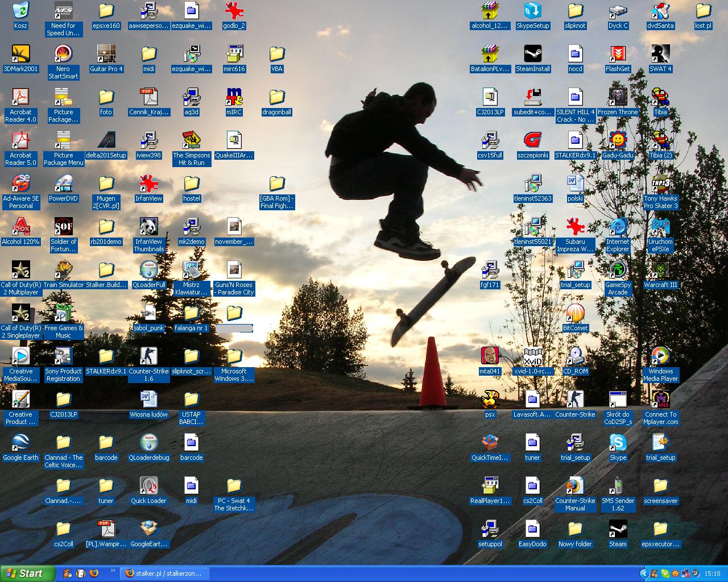Select the Alcohol 120% desktop icon
This screenshot has height=582, width=728.
(x=20, y=227)
